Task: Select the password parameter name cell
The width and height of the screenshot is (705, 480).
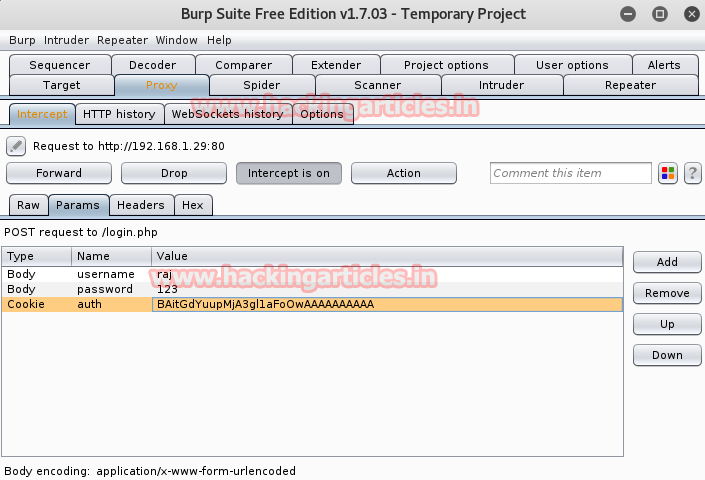Action: 112,289
